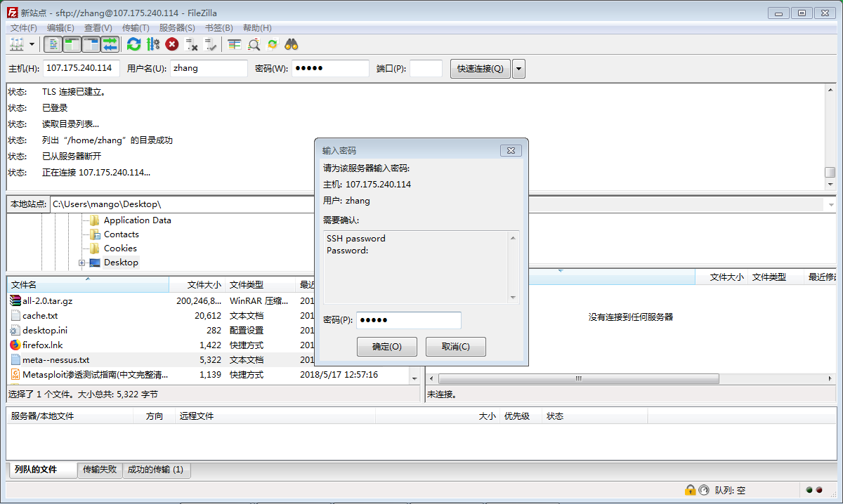Image resolution: width=843 pixels, height=504 pixels.
Task: Toggle message log display
Action: 53,44
